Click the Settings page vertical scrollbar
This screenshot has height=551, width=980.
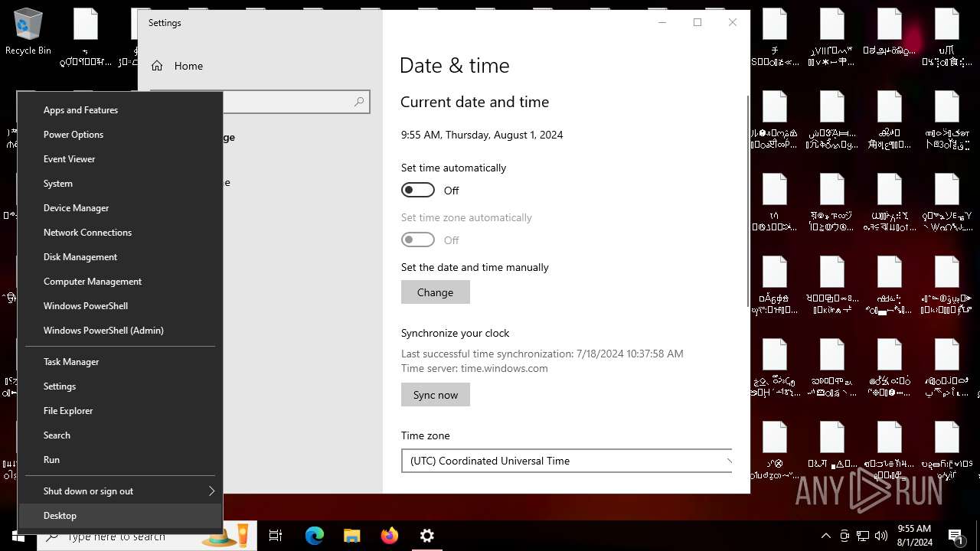748,201
